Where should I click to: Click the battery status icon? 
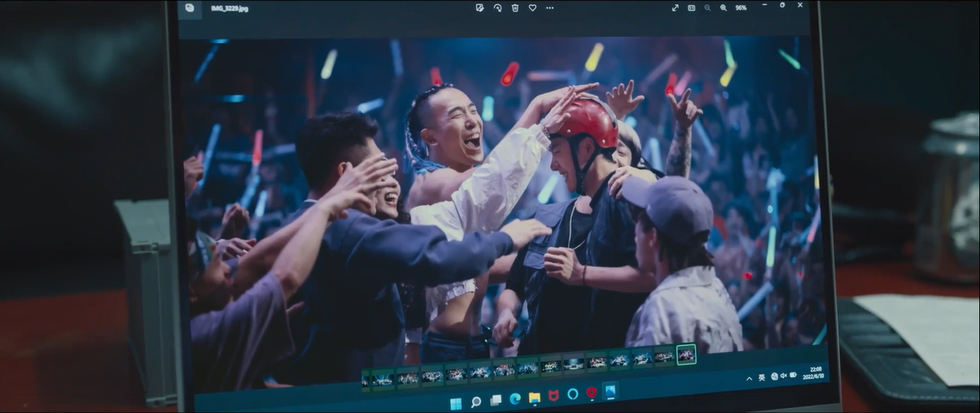794,375
